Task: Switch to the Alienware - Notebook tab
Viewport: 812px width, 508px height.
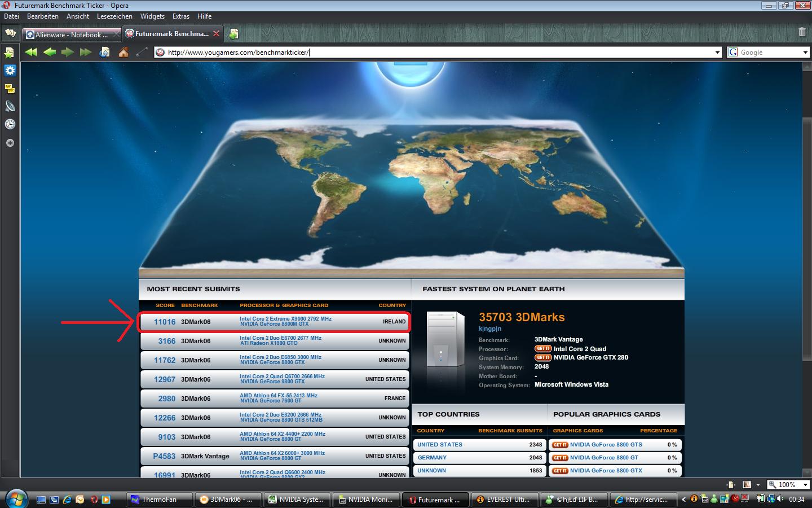Action: click(x=71, y=34)
